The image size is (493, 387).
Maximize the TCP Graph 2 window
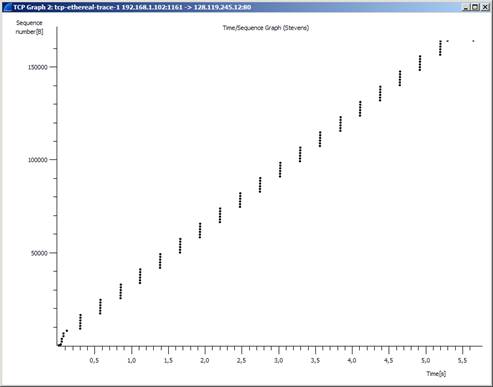coord(475,7)
